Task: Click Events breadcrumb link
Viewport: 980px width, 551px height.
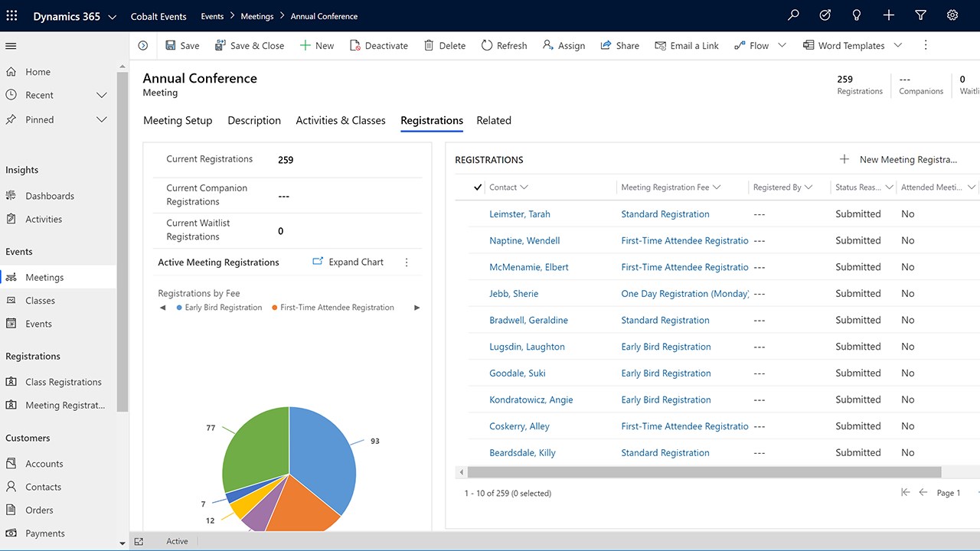Action: point(212,16)
